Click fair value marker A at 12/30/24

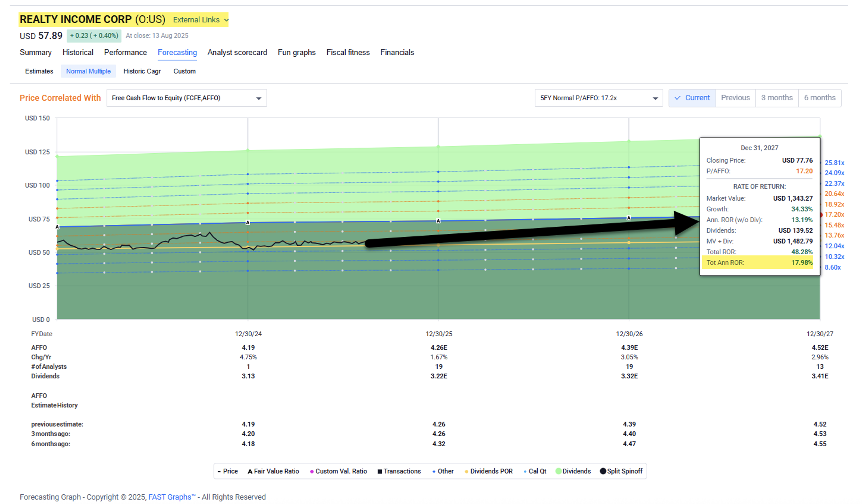point(248,223)
